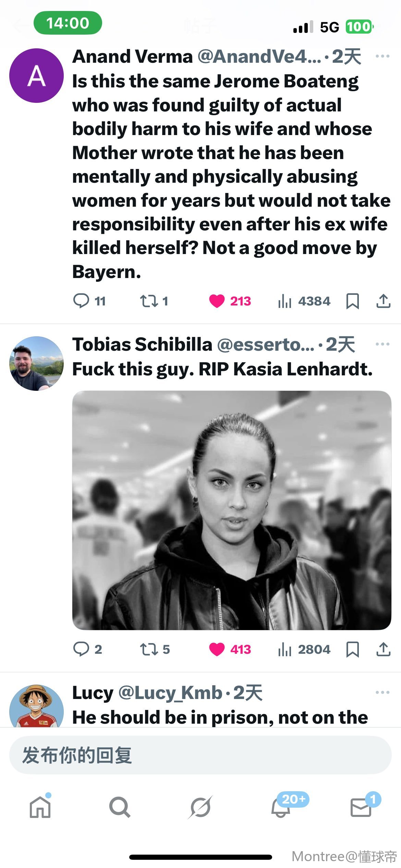Open more options for Anand Verma's post
Screen dimensions: 401x868
click(382, 56)
